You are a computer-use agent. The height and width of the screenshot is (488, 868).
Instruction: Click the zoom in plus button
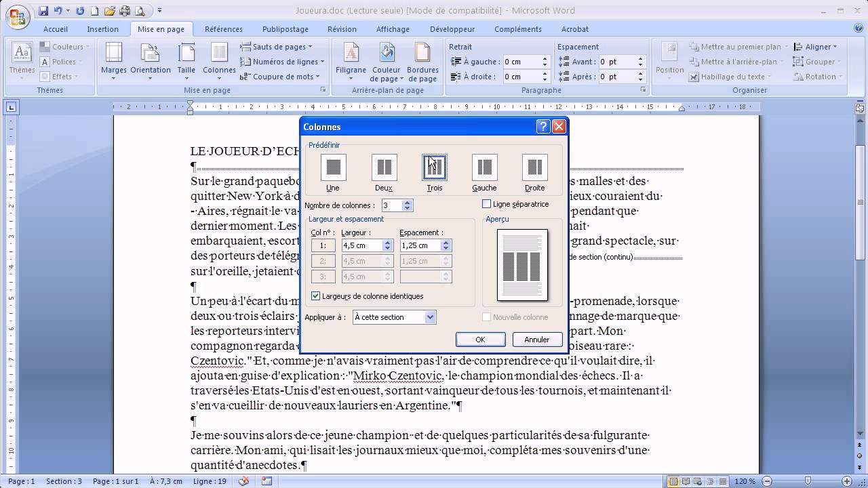point(846,481)
